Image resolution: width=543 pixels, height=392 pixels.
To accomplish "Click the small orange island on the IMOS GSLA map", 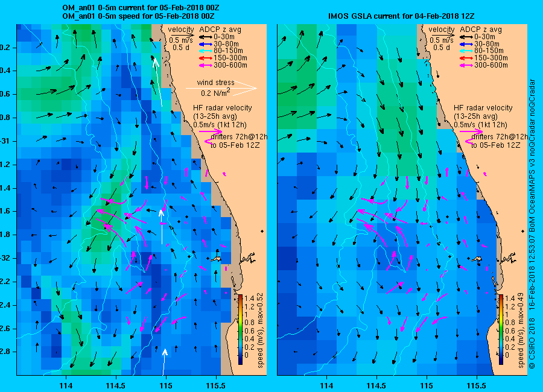I will (478, 259).
